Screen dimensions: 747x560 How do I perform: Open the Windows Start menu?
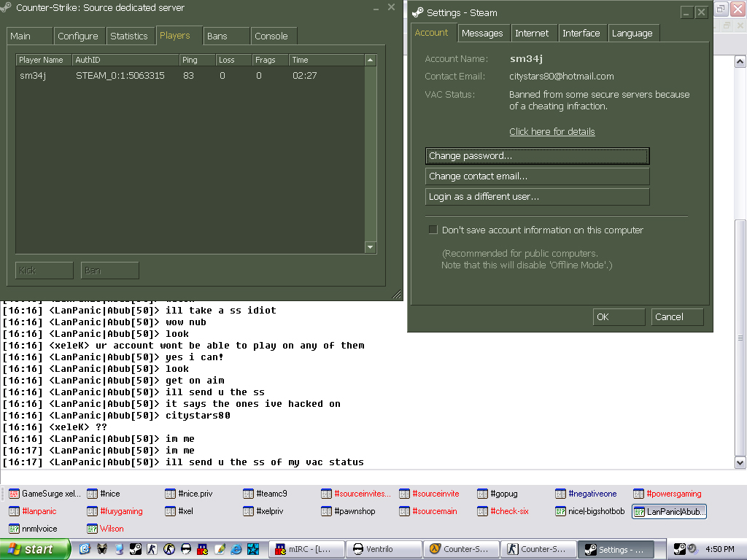[x=35, y=549]
